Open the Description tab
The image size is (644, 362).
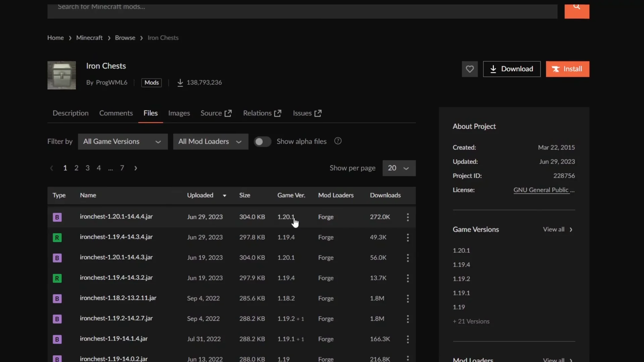click(x=70, y=113)
